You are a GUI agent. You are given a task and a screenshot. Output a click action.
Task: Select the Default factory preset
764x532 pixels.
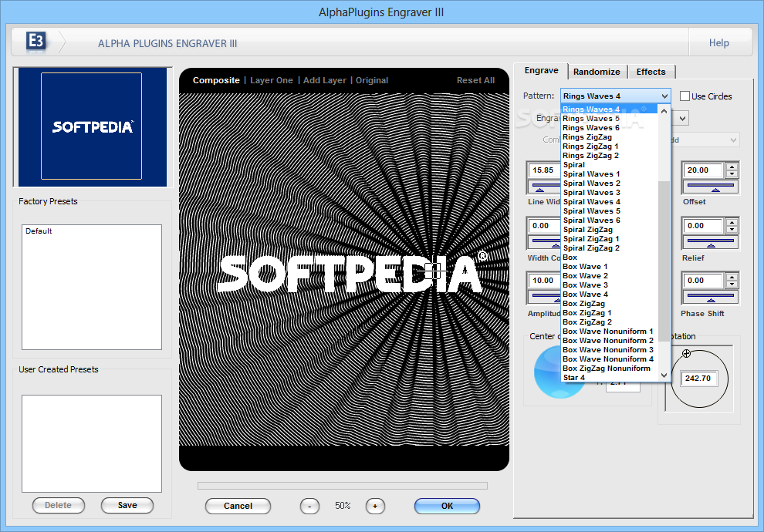39,231
